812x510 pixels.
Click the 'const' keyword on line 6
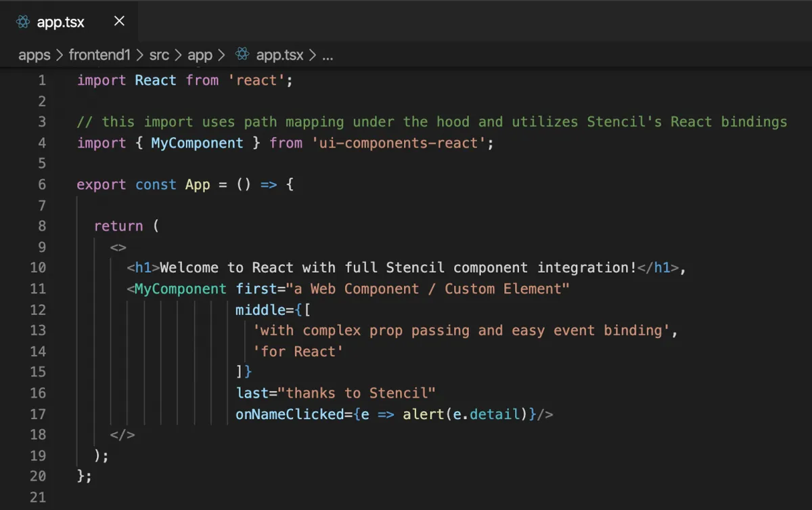pos(156,185)
